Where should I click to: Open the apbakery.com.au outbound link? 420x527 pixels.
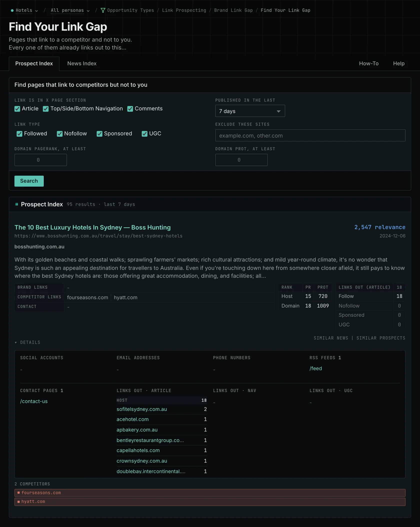tap(137, 430)
